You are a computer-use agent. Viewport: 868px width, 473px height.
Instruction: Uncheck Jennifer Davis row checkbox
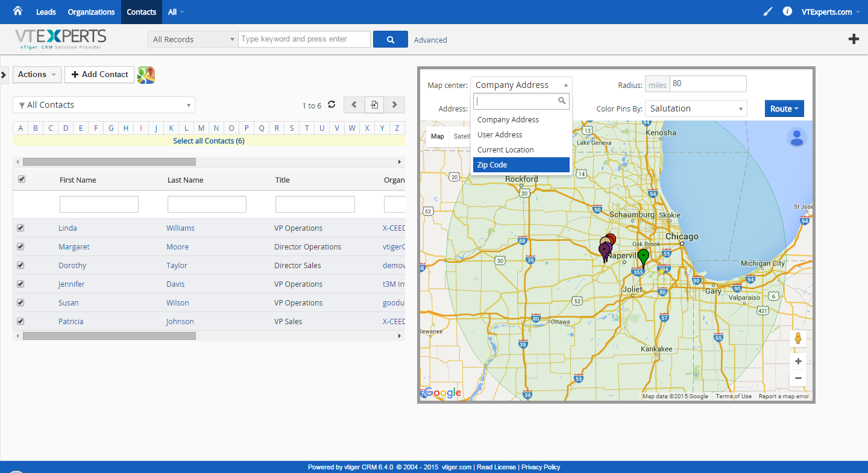point(21,284)
